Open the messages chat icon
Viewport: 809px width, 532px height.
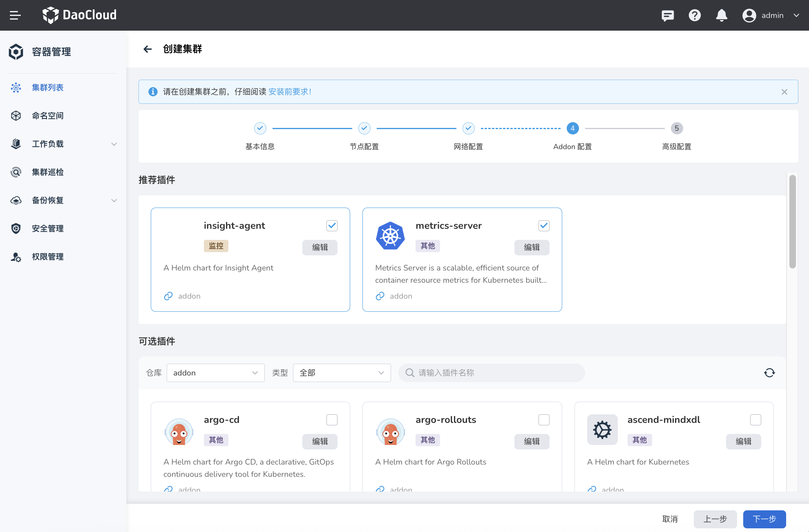[x=668, y=16]
